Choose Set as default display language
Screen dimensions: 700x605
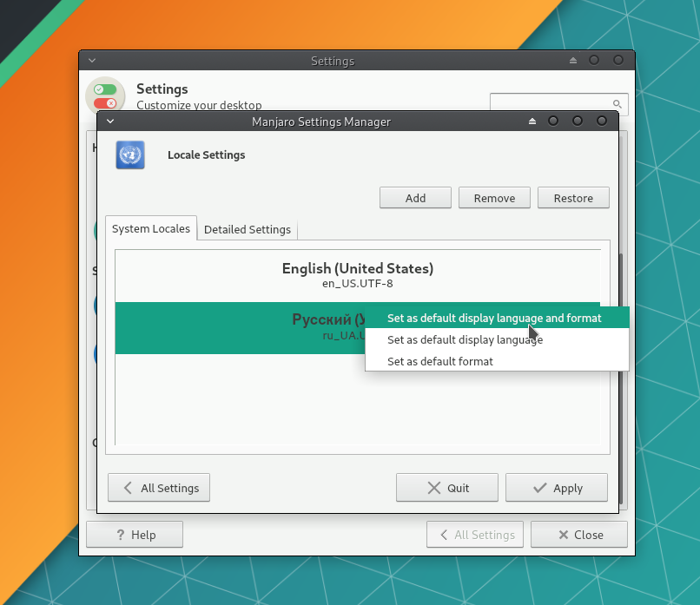[x=498, y=339]
